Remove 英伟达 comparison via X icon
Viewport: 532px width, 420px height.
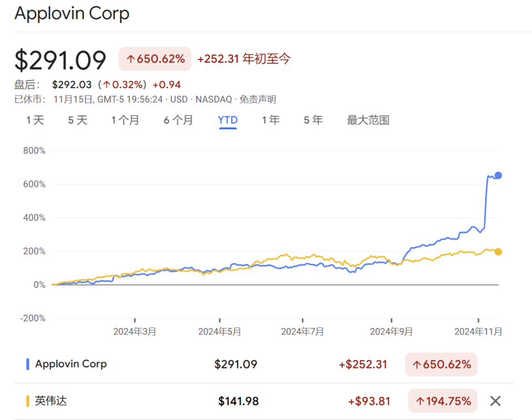(495, 401)
